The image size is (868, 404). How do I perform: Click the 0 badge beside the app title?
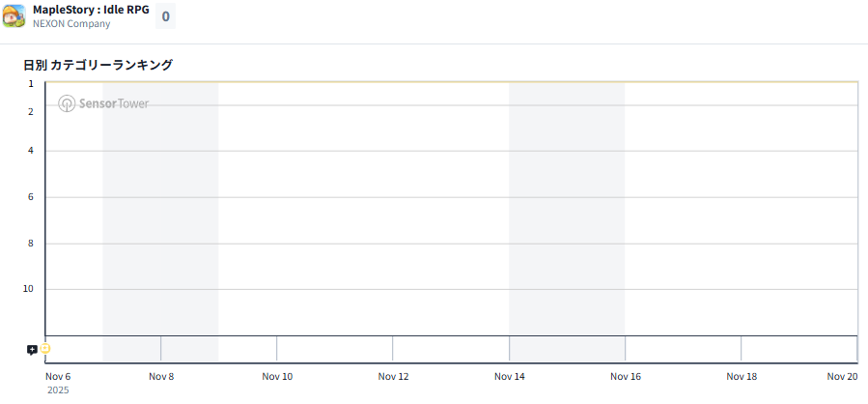point(165,16)
